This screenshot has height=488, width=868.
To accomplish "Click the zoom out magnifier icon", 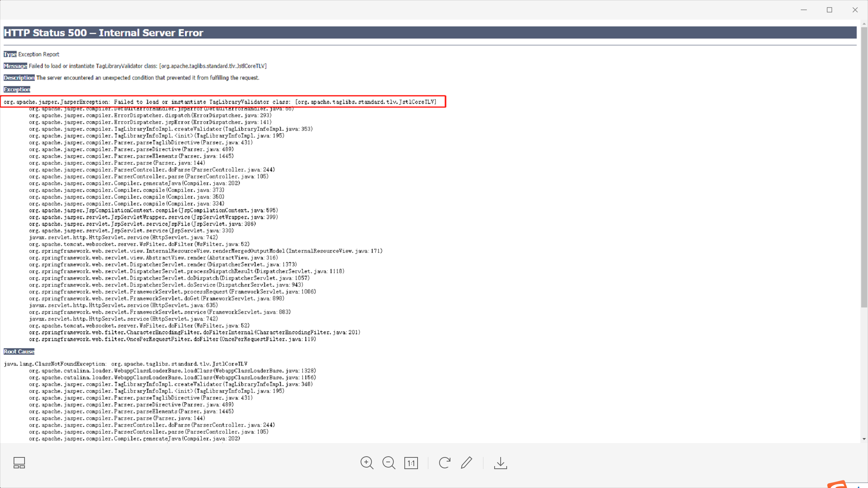I will click(389, 462).
